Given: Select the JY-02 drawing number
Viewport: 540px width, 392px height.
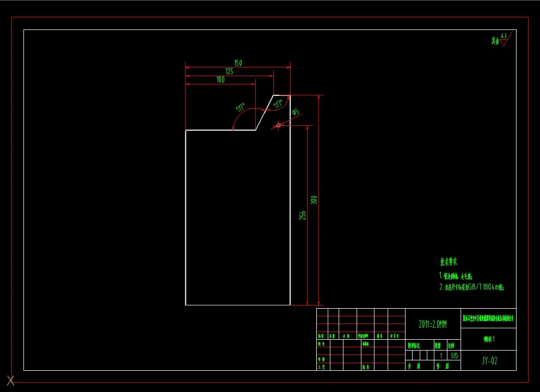Looking at the screenshot, I should [x=489, y=360].
